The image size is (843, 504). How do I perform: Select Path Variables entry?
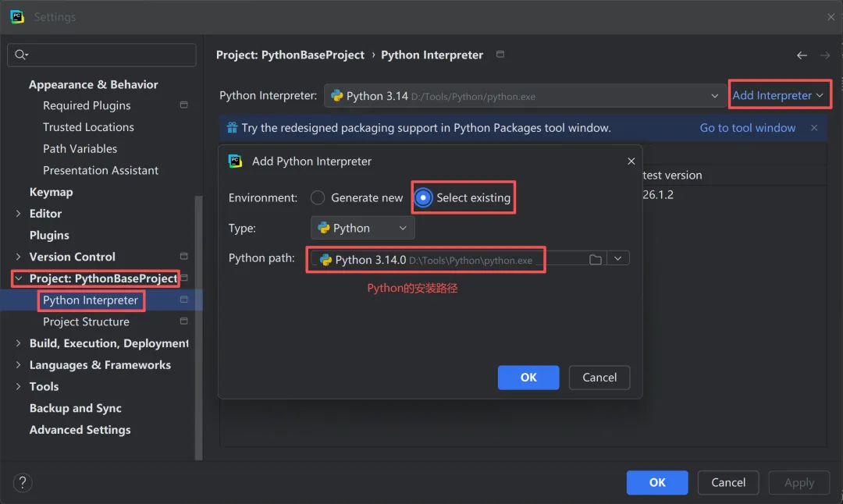(x=80, y=148)
